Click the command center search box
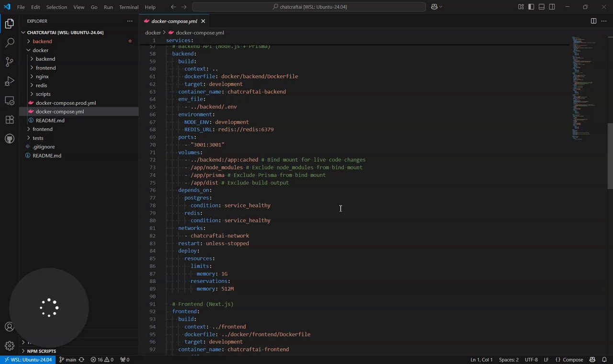The width and height of the screenshot is (613, 364). (x=309, y=7)
